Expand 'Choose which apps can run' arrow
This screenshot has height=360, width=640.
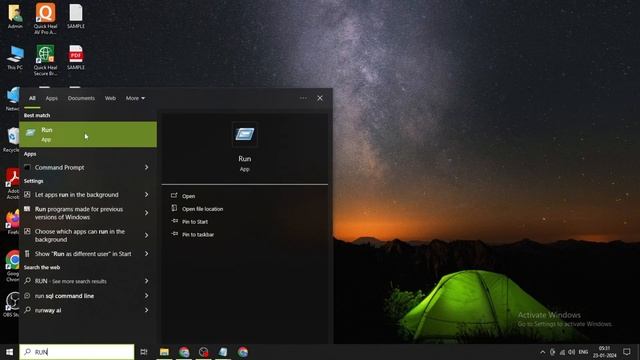pyautogui.click(x=147, y=235)
